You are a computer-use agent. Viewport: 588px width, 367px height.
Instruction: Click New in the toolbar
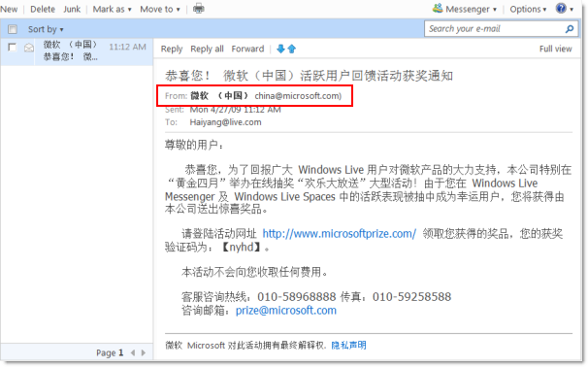[x=9, y=9]
